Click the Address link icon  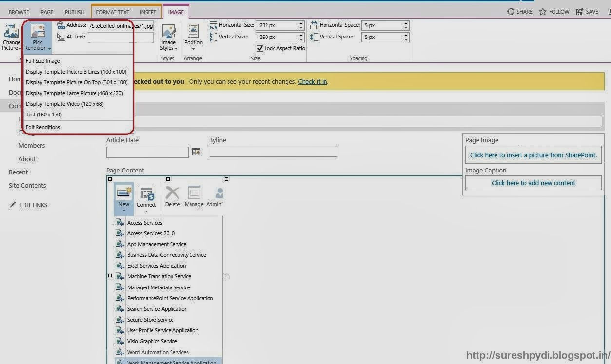pyautogui.click(x=61, y=25)
